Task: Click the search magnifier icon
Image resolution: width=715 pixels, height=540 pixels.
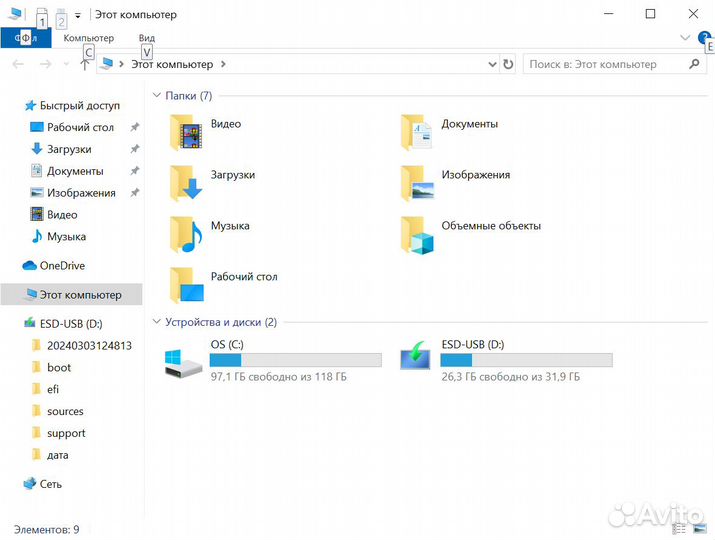Action: 694,64
